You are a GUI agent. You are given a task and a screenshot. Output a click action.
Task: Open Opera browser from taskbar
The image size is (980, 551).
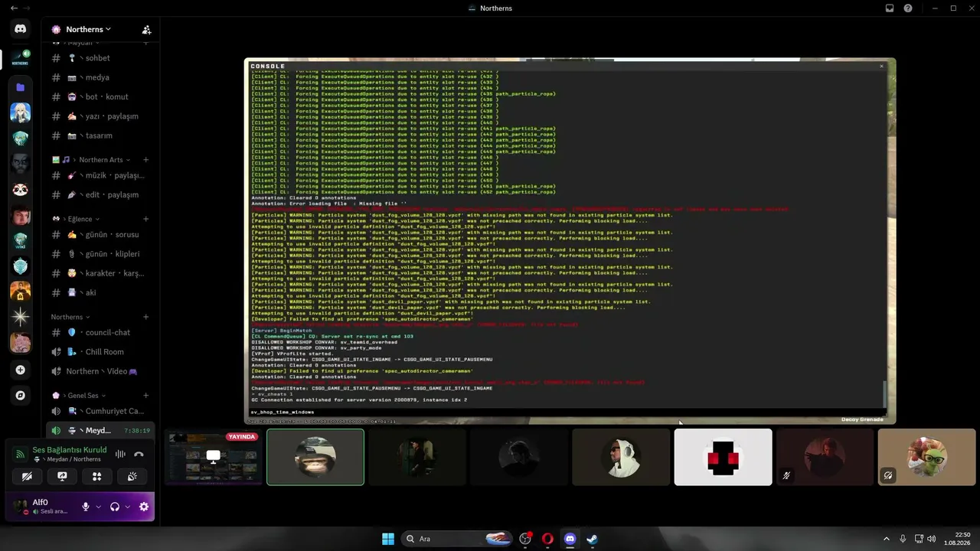click(547, 539)
